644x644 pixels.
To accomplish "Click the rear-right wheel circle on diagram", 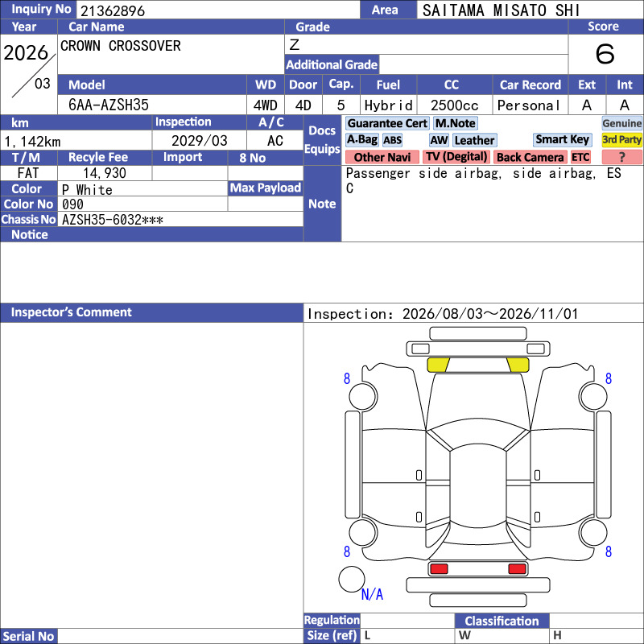I will [593, 532].
